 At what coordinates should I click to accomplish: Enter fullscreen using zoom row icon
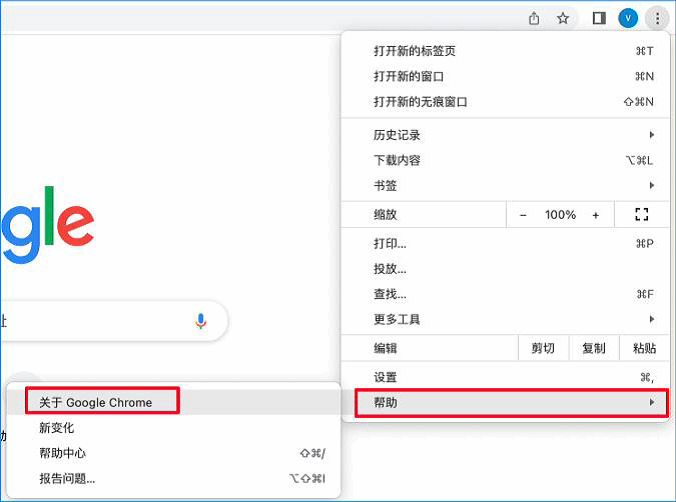[x=642, y=214]
